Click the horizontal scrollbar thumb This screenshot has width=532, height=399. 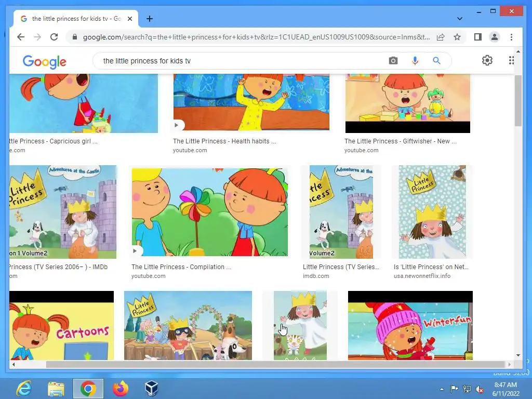click(275, 364)
